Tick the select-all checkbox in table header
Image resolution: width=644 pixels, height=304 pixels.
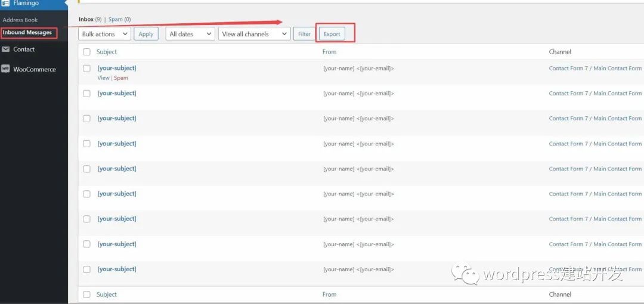click(86, 52)
